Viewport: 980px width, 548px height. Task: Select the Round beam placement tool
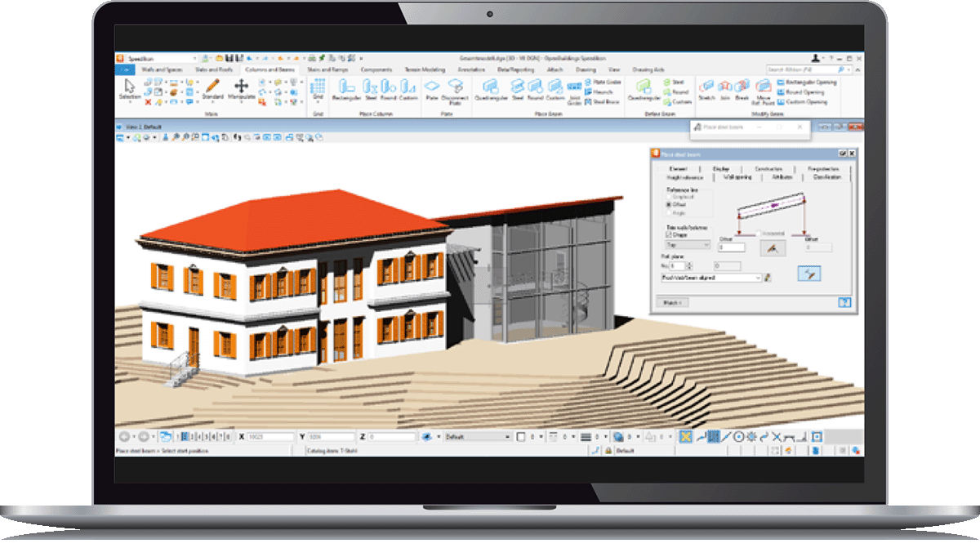point(535,87)
